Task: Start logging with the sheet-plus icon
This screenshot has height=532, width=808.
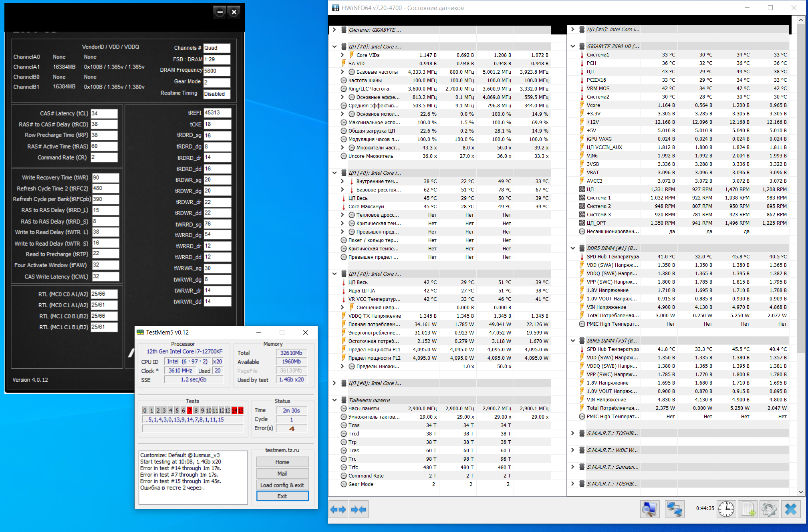Action: [748, 510]
